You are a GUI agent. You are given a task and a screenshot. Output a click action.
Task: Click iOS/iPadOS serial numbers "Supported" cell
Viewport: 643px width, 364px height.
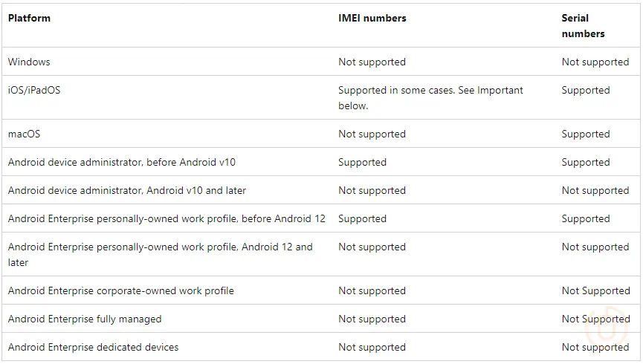(x=586, y=90)
